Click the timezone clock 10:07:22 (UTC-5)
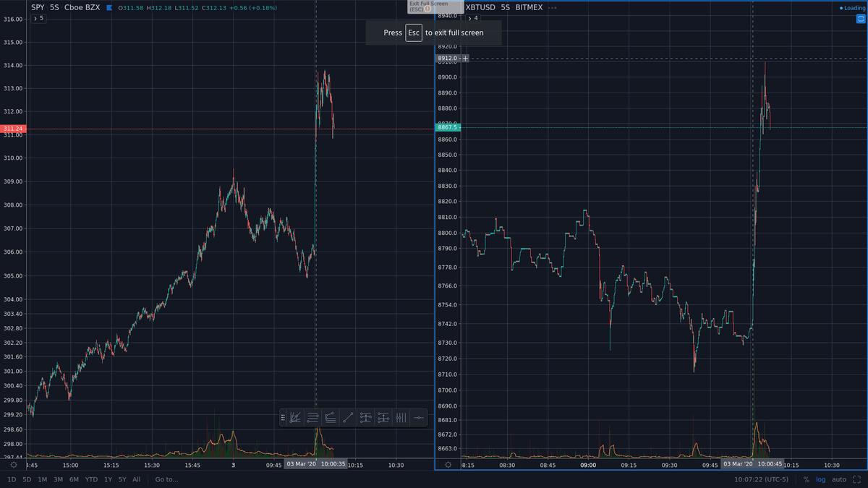The image size is (868, 488). (762, 479)
